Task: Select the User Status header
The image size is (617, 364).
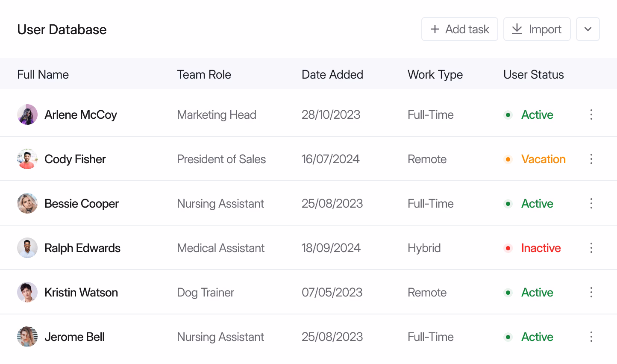Action: pos(533,74)
